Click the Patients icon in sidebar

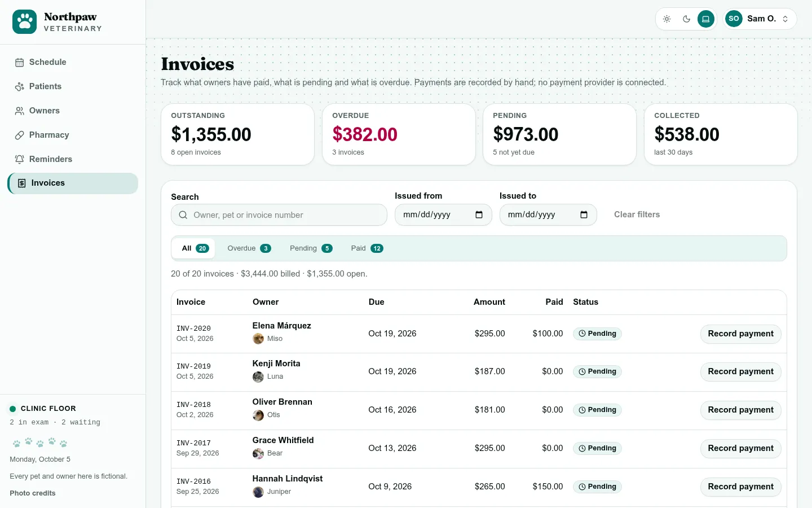click(x=20, y=87)
